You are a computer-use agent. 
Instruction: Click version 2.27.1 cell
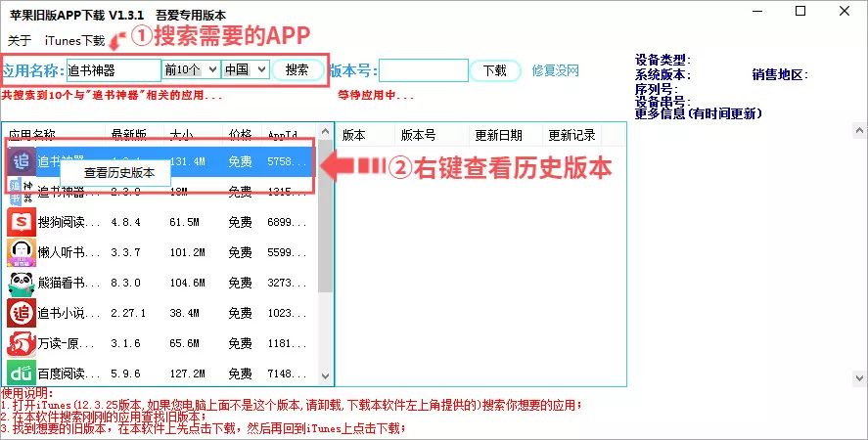pos(128,313)
